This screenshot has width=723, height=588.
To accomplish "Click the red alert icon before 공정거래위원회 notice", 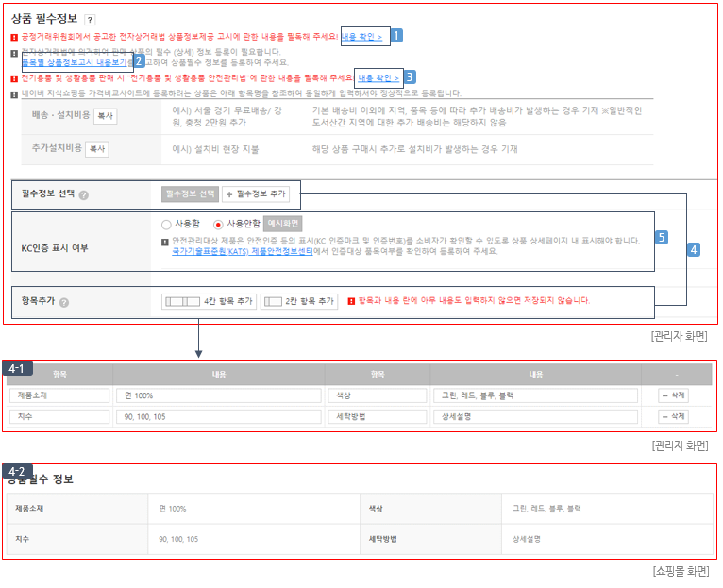I will (14, 38).
